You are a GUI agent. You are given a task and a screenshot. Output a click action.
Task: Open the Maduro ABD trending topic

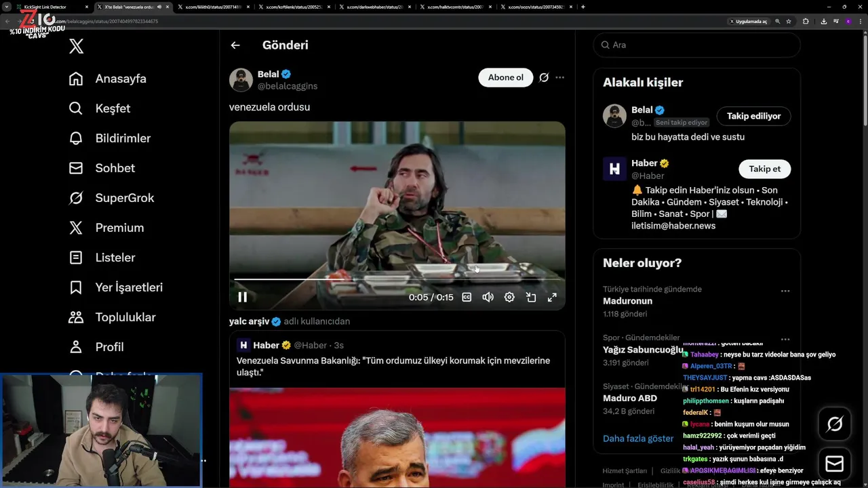click(629, 398)
